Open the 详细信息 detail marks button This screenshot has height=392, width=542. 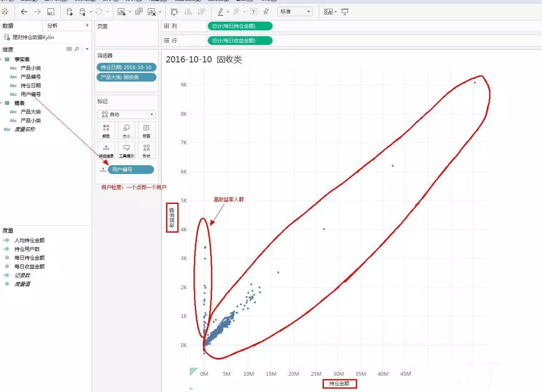[106, 150]
